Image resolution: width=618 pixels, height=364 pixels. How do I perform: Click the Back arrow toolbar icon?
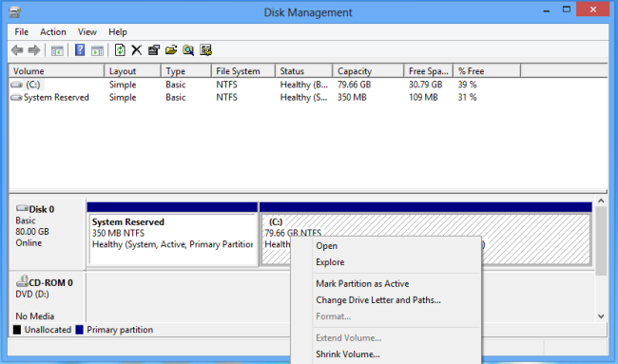click(17, 50)
